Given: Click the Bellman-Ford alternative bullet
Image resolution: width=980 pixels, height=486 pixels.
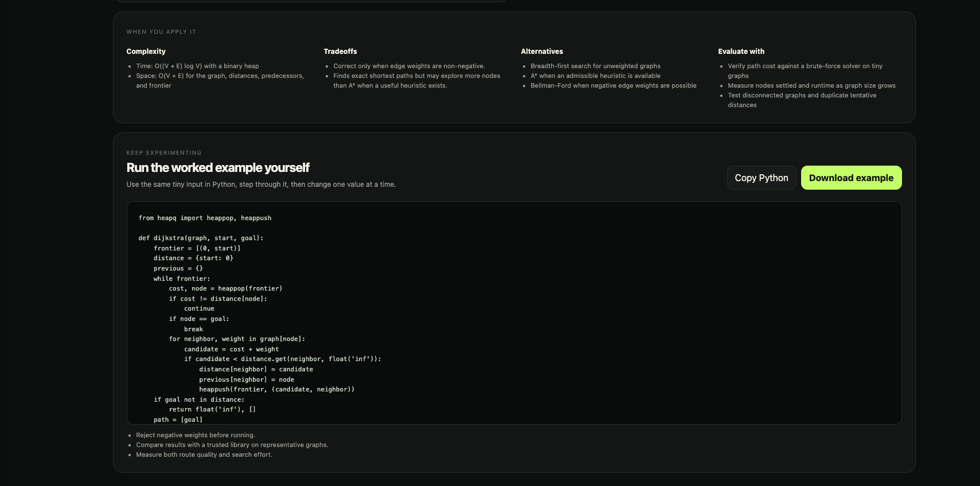Looking at the screenshot, I should tap(614, 85).
